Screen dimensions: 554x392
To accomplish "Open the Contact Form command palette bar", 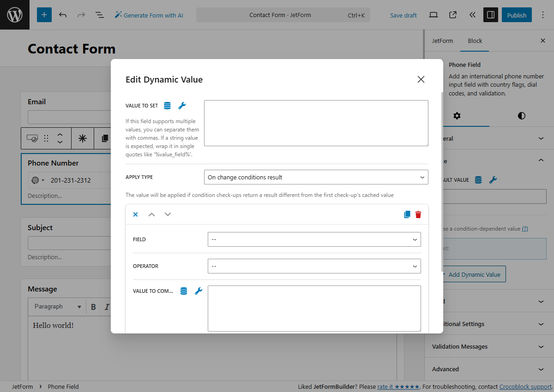I will tap(283, 15).
